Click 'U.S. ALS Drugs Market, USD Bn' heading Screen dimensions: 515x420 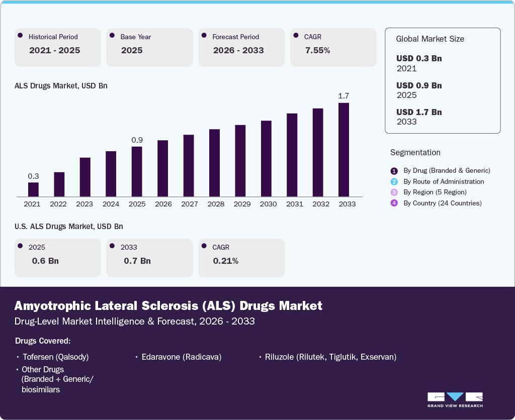coord(68,227)
